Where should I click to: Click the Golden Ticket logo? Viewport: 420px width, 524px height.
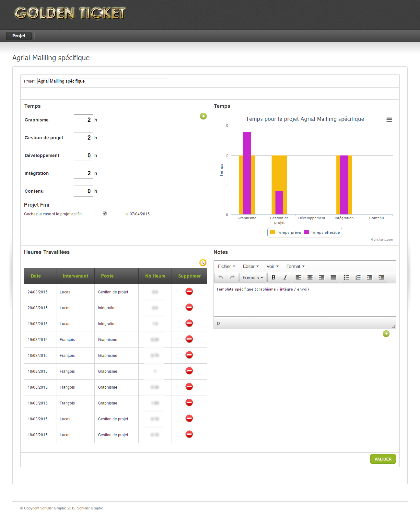tap(70, 13)
